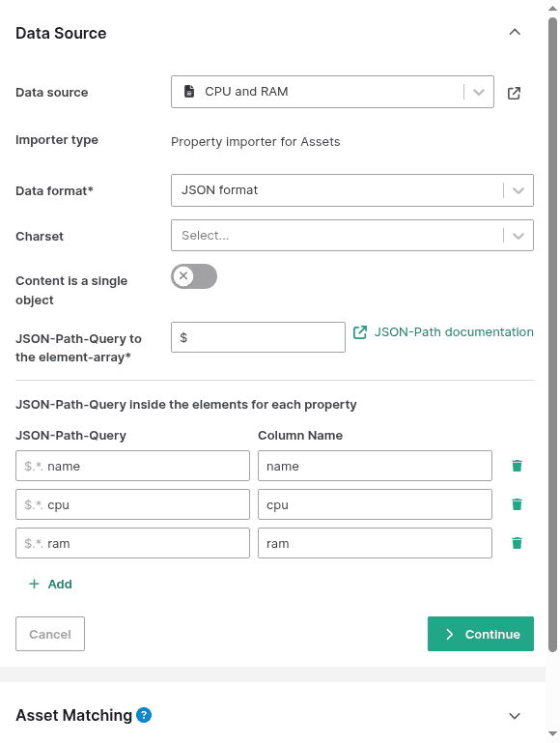Open the Data format dropdown

352,190
